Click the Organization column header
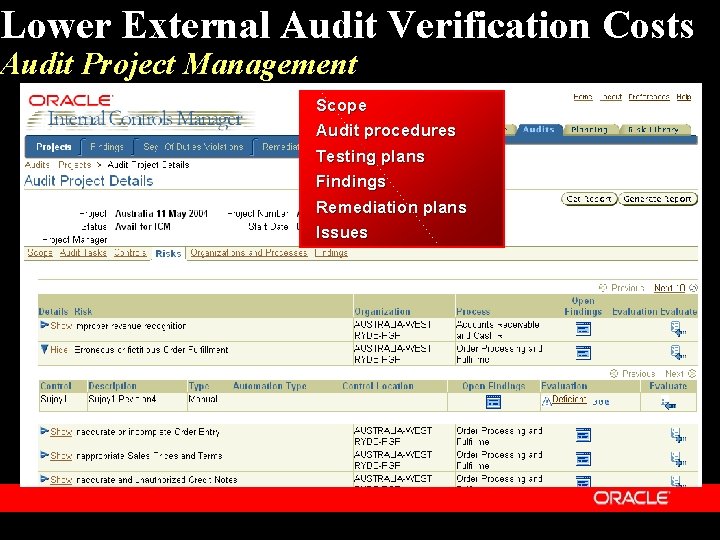This screenshot has width=720, height=540. 382,311
